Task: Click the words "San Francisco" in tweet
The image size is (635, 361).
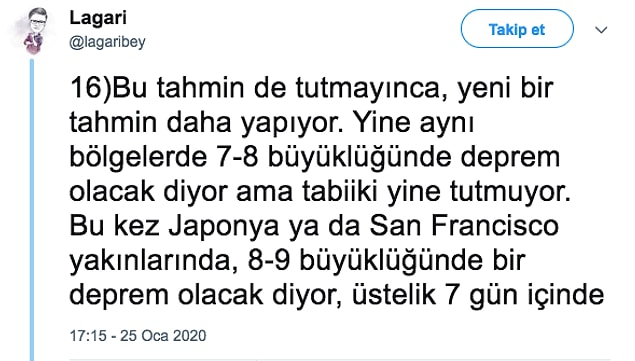Action: click(x=464, y=226)
